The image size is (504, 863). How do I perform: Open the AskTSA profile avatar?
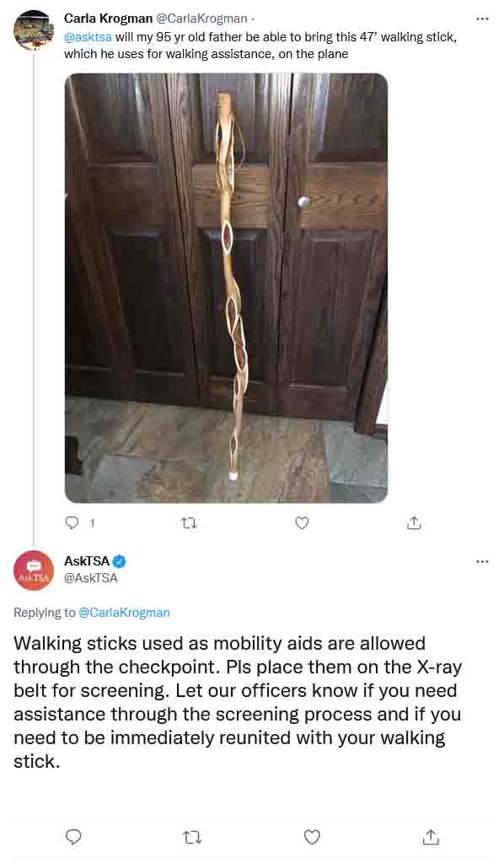pyautogui.click(x=34, y=571)
